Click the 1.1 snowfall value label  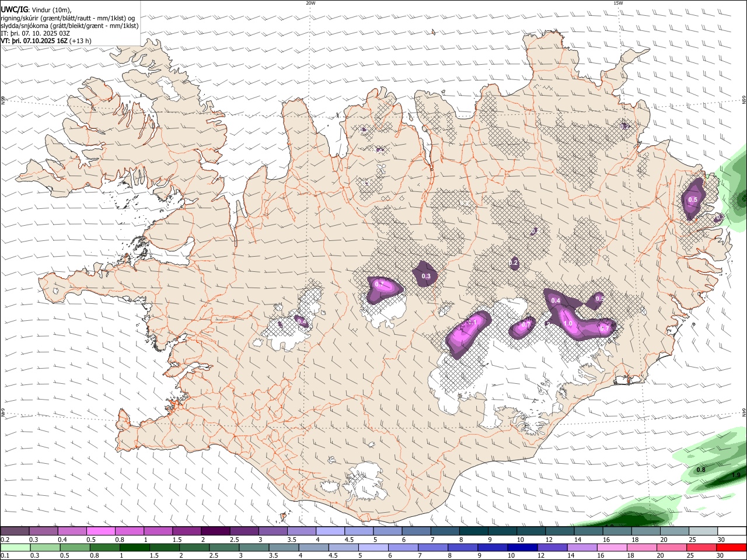tap(472, 322)
